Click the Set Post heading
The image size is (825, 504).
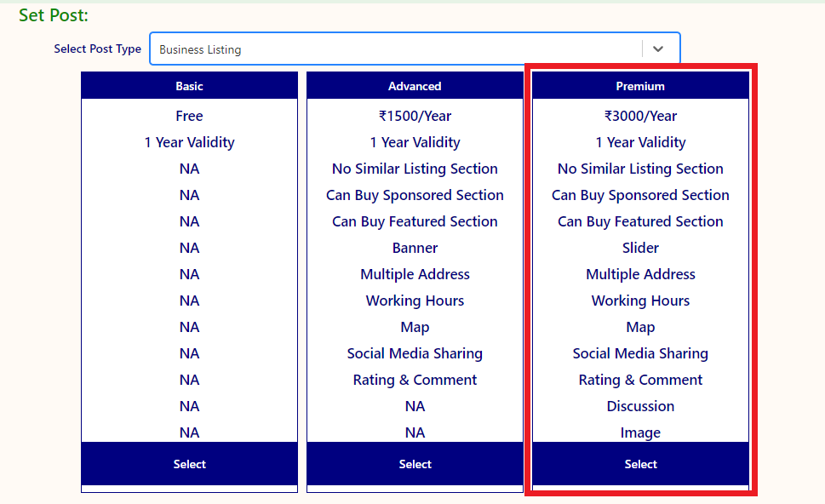point(53,15)
